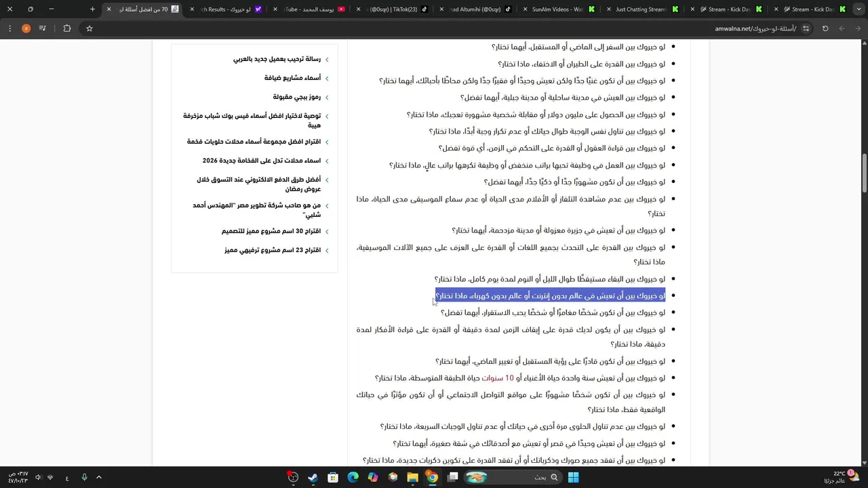This screenshot has width=868, height=488.
Task: Open sidebar link 'رموز ببجي مقبولة'
Action: tap(297, 97)
